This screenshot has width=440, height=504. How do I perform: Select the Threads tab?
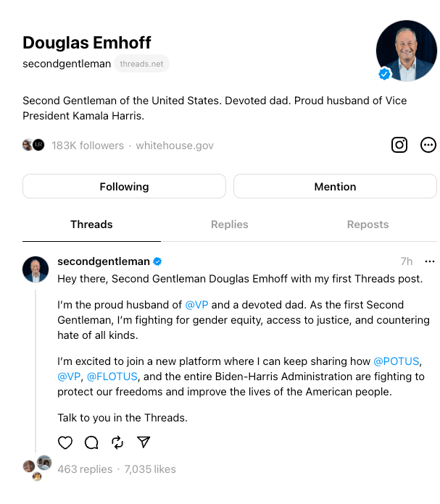(x=91, y=224)
